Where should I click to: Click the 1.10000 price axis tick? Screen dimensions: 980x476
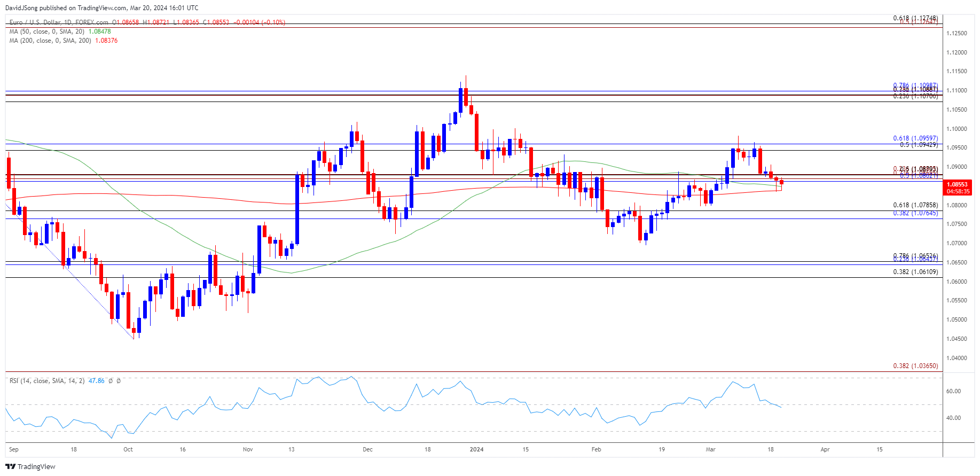pos(957,129)
